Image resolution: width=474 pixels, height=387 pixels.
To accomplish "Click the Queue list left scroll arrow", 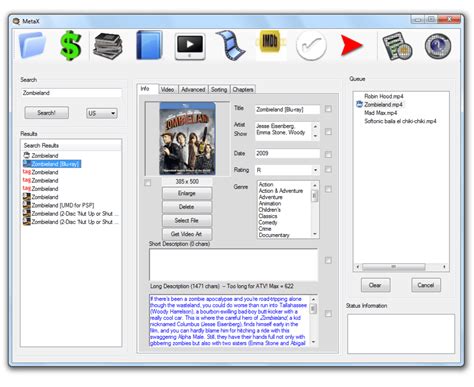I will (358, 267).
